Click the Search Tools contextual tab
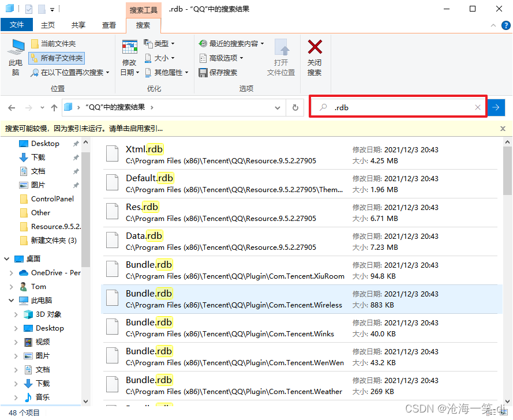The image size is (513, 420). [x=143, y=10]
